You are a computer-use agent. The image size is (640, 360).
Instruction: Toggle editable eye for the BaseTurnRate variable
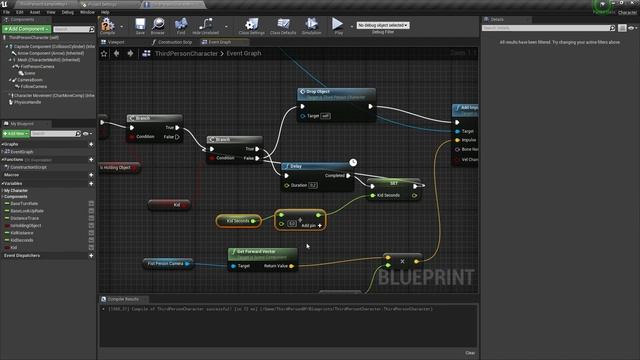pos(91,203)
